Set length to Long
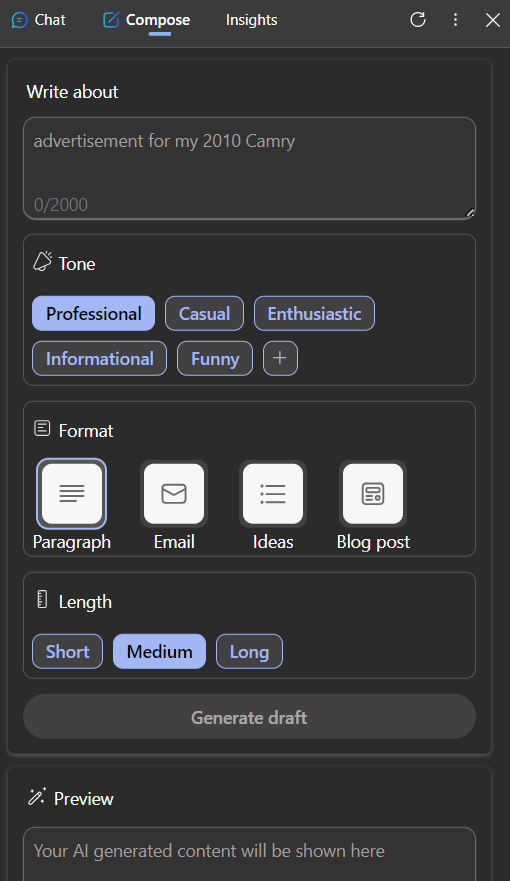Screen dimensions: 510x881 point(249,652)
